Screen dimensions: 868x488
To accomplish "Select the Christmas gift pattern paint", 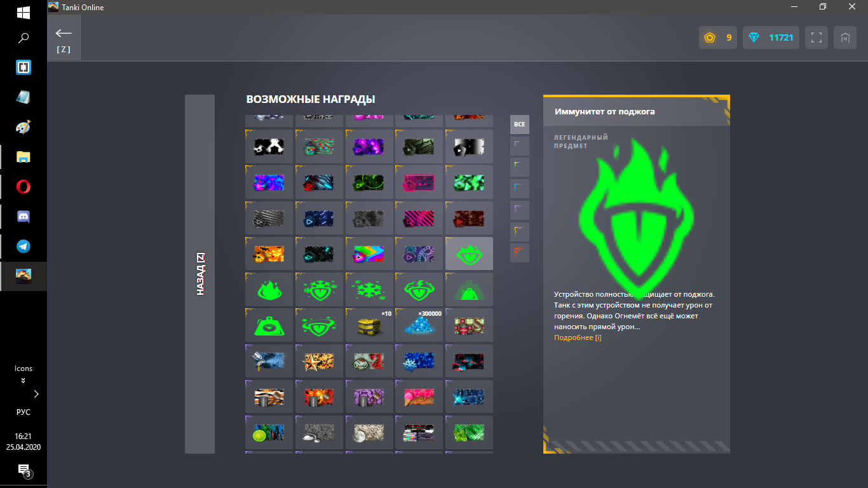I will [x=469, y=325].
